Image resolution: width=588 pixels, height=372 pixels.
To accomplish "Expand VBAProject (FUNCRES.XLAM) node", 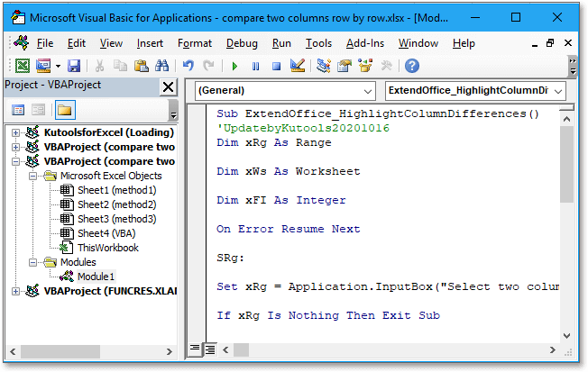I will pos(15,291).
